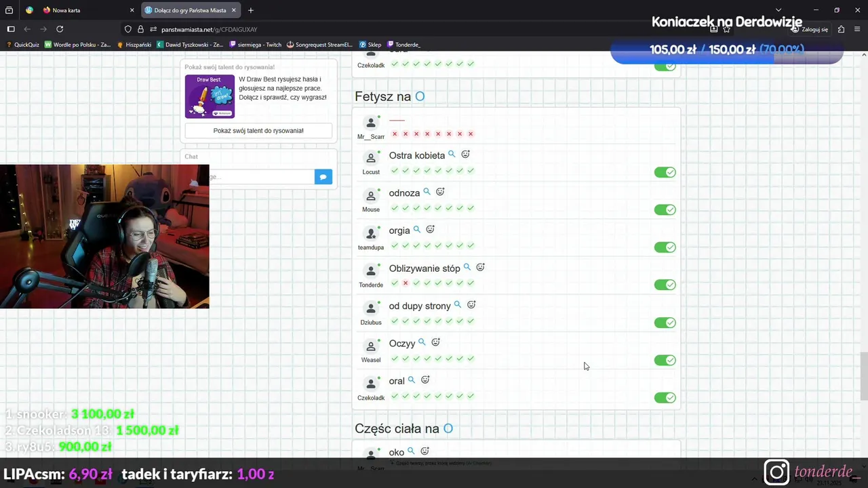Open the sidebar panel icon in the toolbar

click(11, 29)
